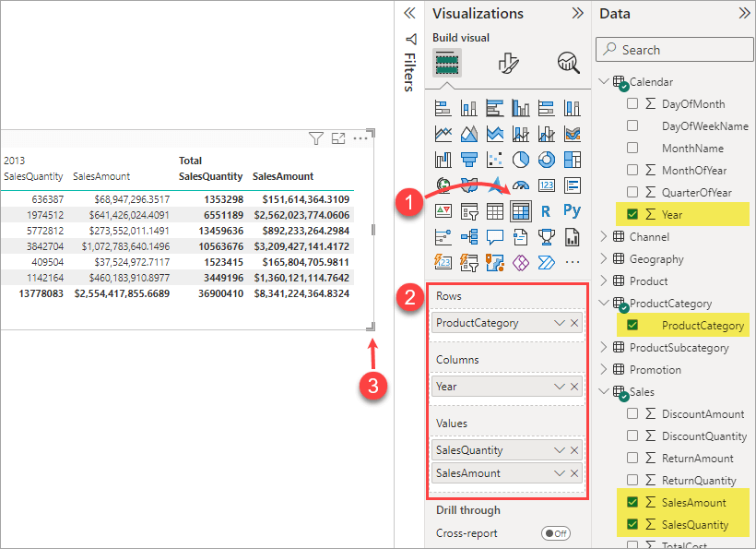Select the Matrix visualization icon

coord(521,211)
